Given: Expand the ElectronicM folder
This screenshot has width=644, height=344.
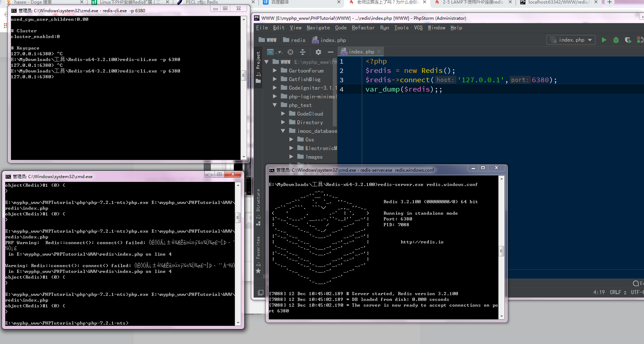Looking at the screenshot, I should click(291, 148).
